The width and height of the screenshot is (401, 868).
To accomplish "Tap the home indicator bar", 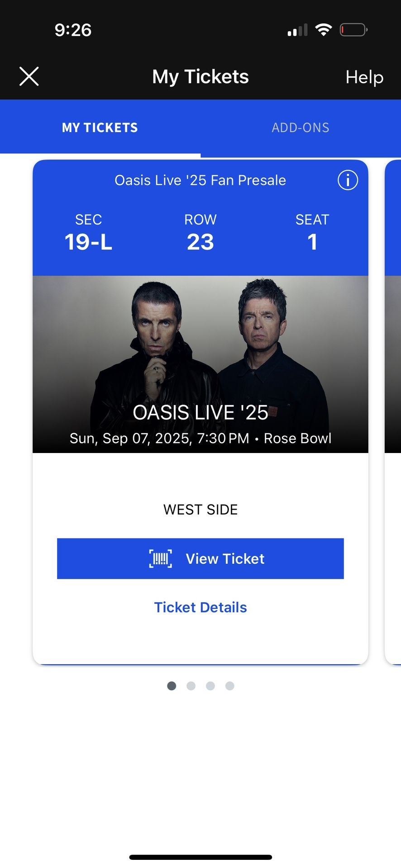I will point(200,857).
